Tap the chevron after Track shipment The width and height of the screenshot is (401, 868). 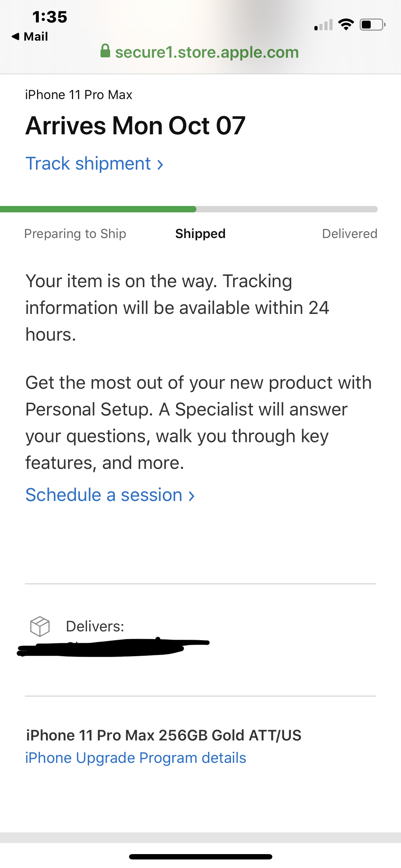[160, 165]
